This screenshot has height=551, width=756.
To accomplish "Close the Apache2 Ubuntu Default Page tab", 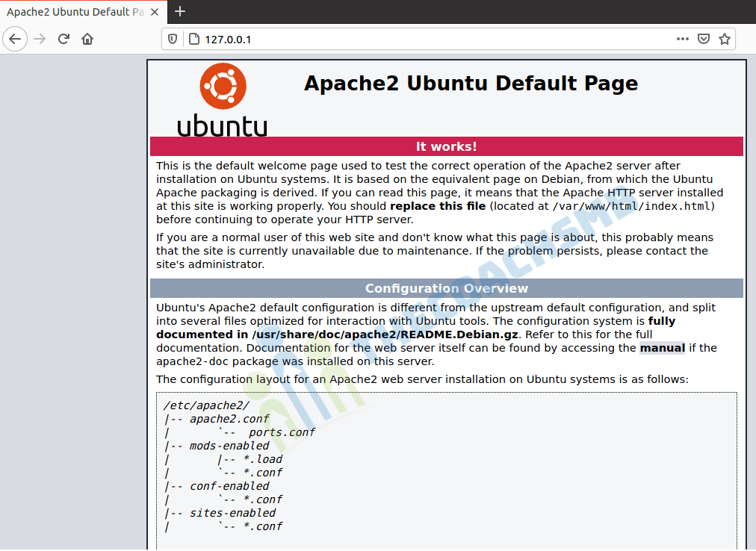I will coord(155,12).
